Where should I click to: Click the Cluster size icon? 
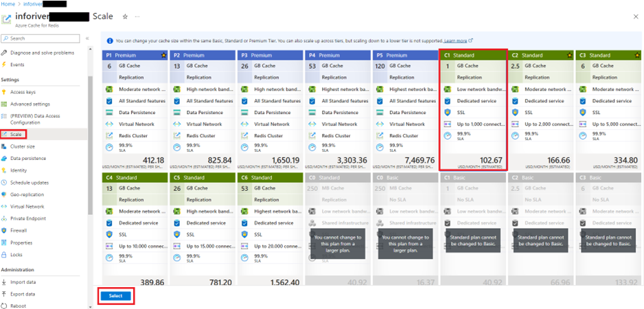pyautogui.click(x=5, y=146)
